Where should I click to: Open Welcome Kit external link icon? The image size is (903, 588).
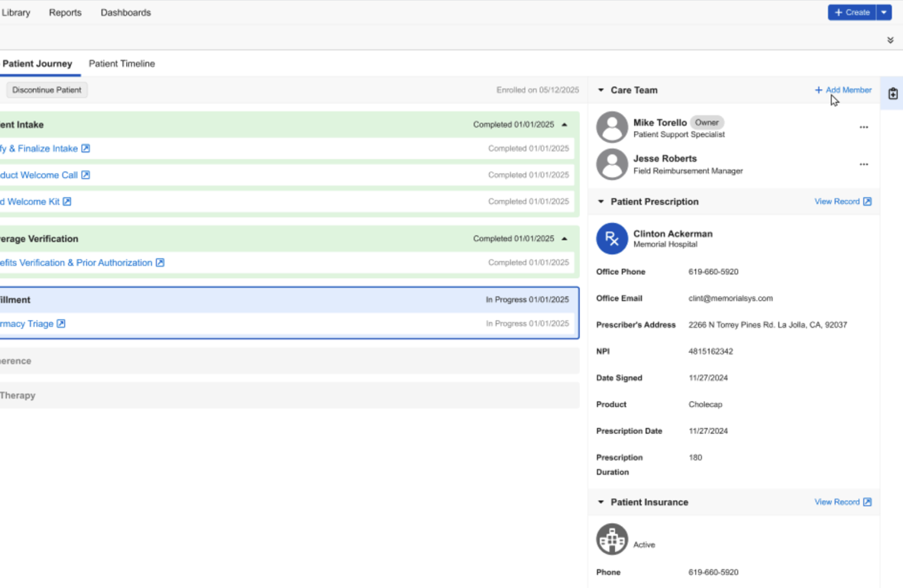coord(66,202)
